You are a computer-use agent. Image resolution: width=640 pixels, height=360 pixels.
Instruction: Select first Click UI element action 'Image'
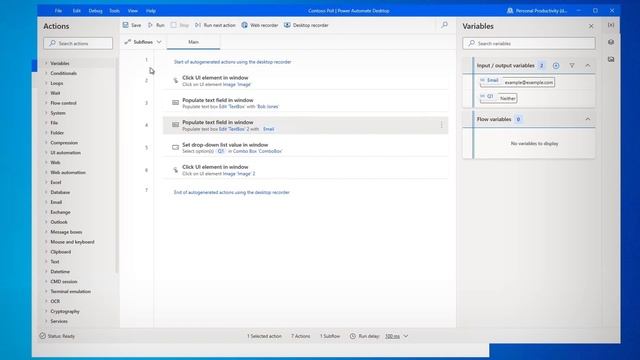click(x=305, y=81)
